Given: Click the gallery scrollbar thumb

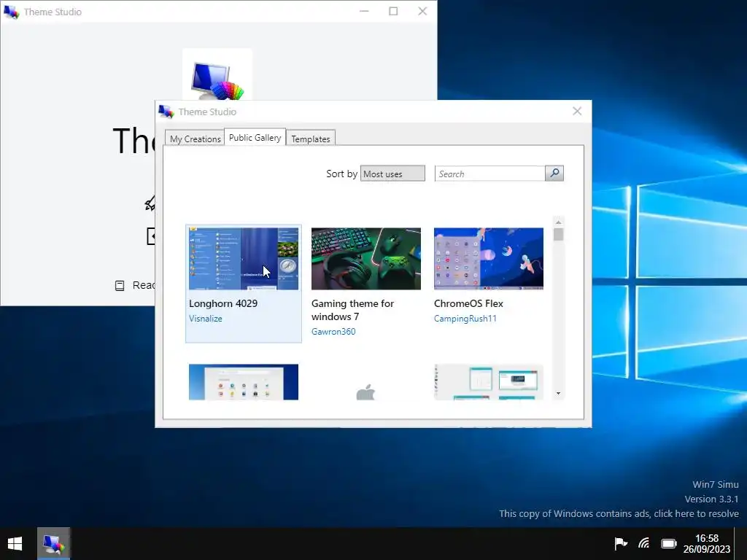Looking at the screenshot, I should [x=558, y=235].
